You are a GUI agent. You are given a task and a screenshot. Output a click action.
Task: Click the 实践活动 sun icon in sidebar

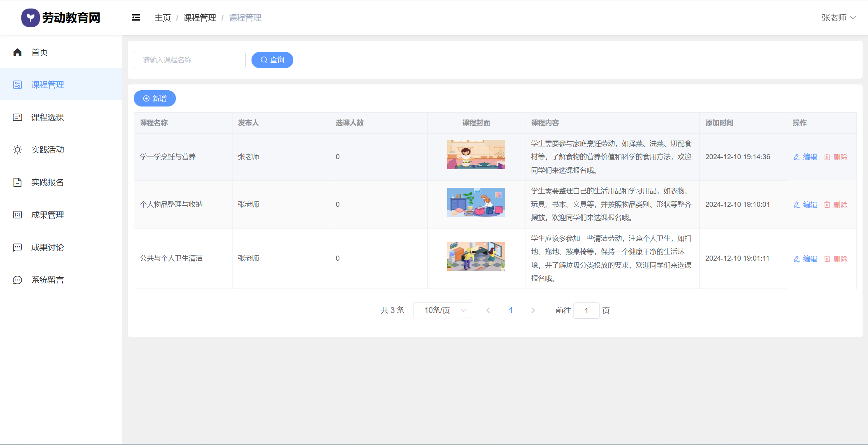click(17, 150)
